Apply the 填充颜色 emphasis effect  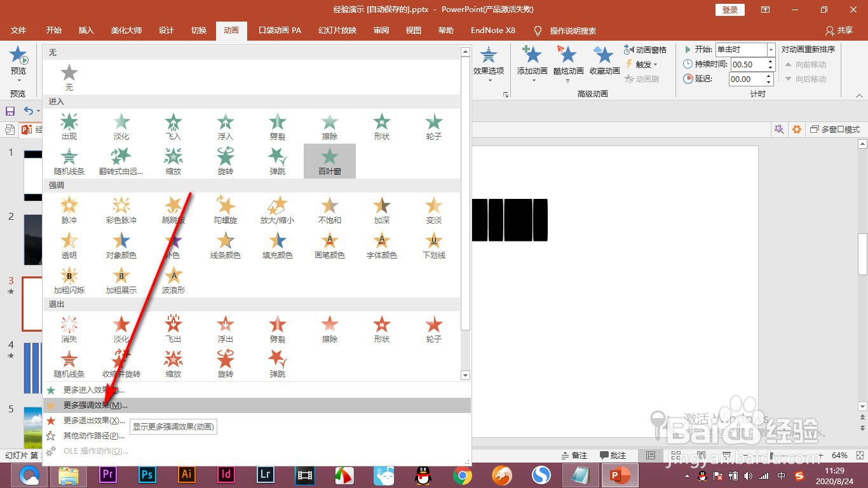click(278, 245)
